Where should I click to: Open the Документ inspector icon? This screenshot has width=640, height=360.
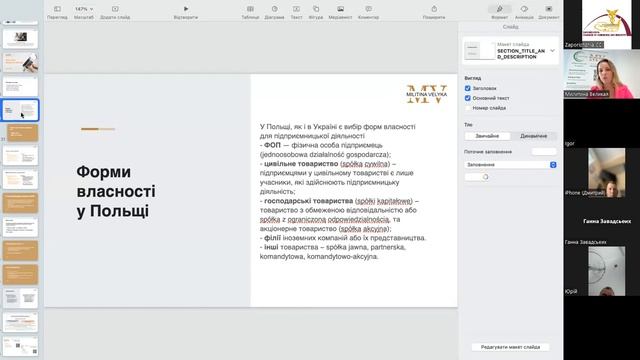pos(549,9)
